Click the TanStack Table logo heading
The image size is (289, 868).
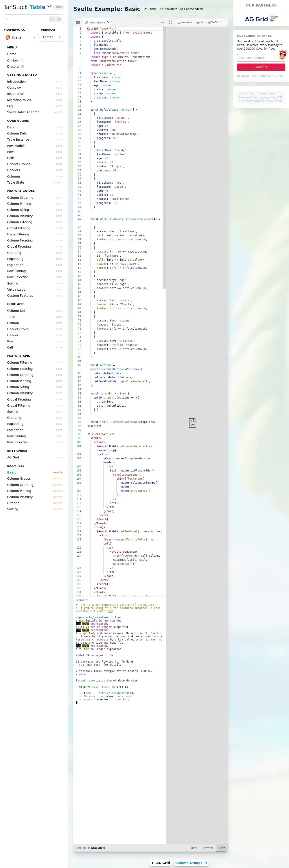point(24,7)
